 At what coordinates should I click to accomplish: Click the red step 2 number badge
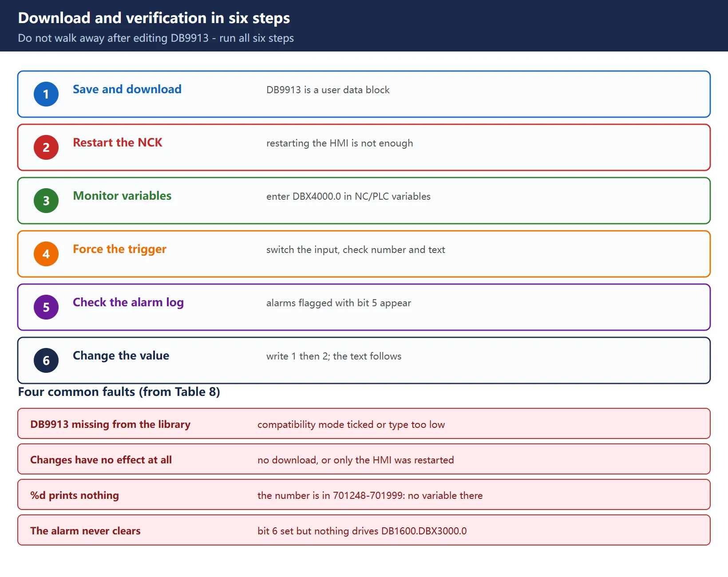(x=46, y=147)
